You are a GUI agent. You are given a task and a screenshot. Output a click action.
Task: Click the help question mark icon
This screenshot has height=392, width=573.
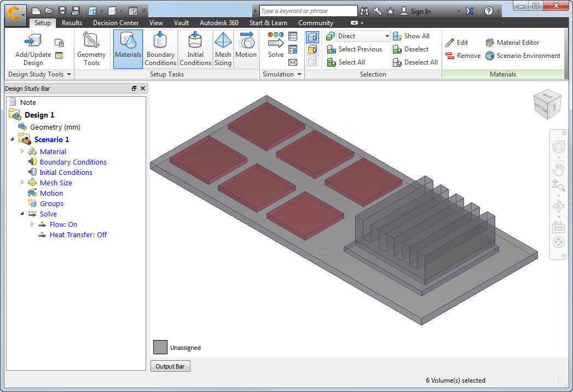(x=489, y=11)
